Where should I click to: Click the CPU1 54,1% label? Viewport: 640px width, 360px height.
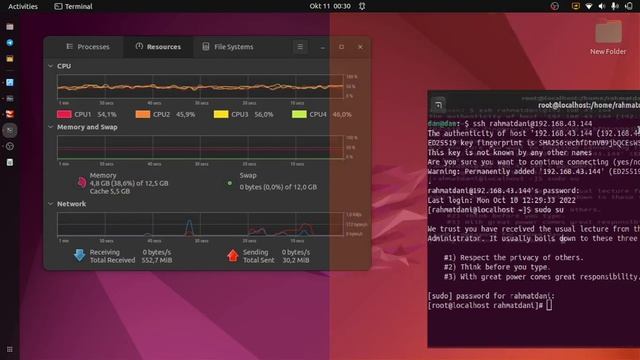96,114
